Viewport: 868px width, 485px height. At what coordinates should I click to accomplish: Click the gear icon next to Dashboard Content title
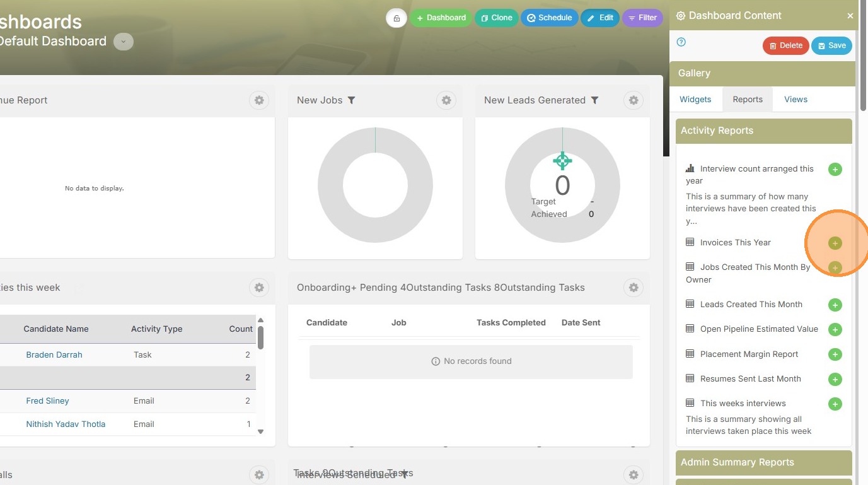[681, 16]
